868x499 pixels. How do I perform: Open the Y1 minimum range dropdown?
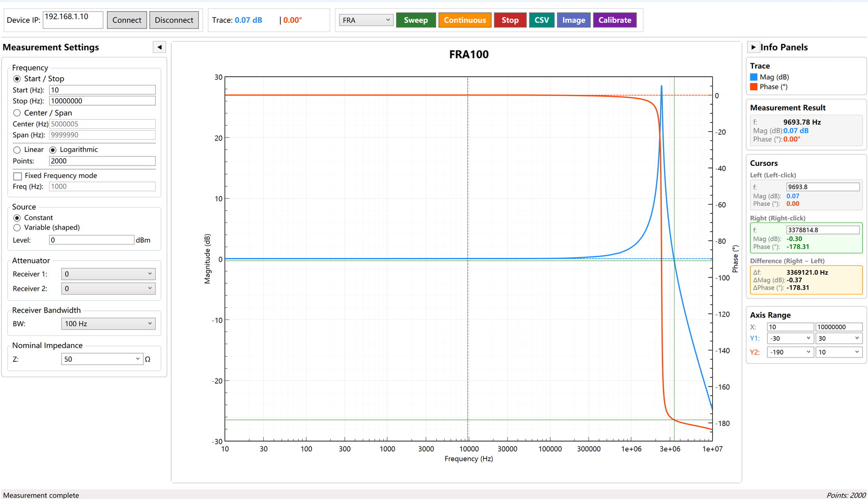(790, 339)
